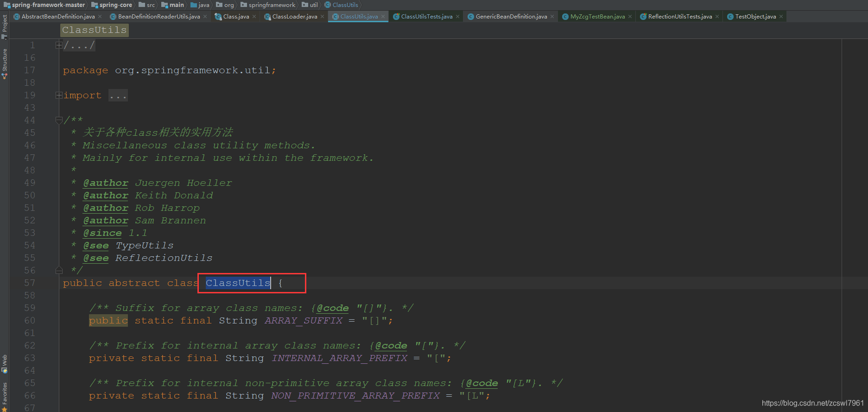
Task: Click the package org.springframework.util statement
Action: click(170, 70)
